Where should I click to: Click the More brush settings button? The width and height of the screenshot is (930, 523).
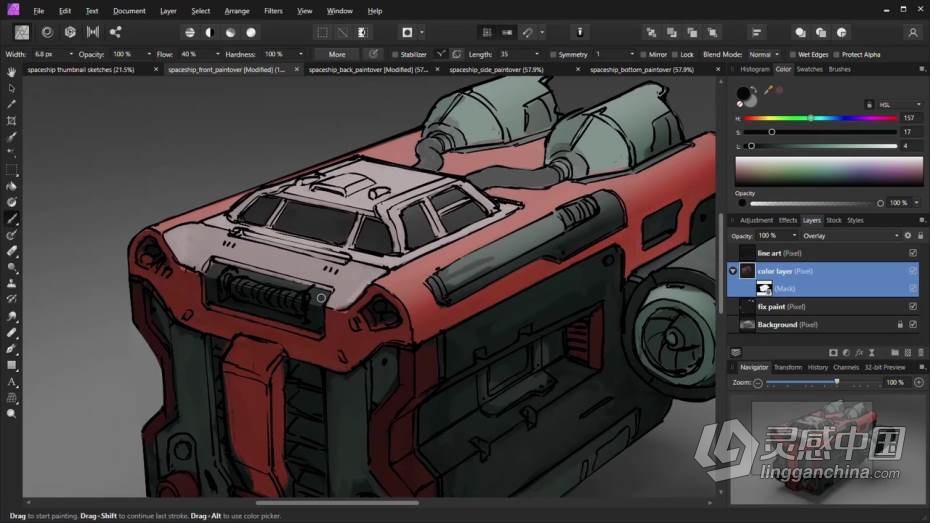[337, 54]
